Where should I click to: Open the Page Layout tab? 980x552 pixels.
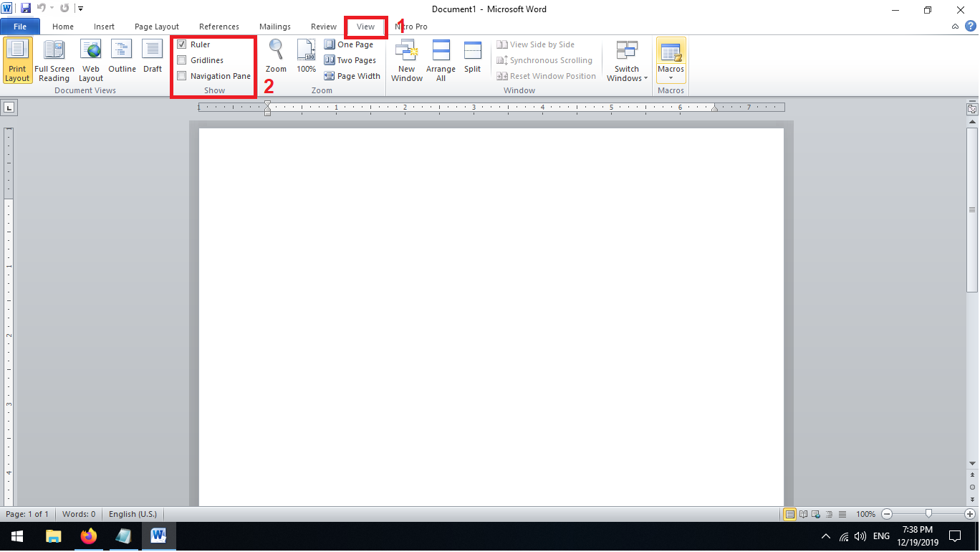coord(157,27)
